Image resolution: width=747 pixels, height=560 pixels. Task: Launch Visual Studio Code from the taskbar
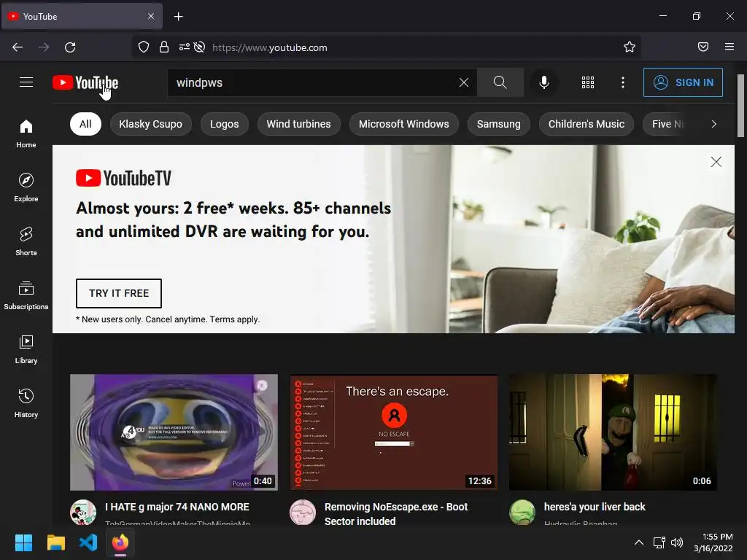click(x=88, y=542)
